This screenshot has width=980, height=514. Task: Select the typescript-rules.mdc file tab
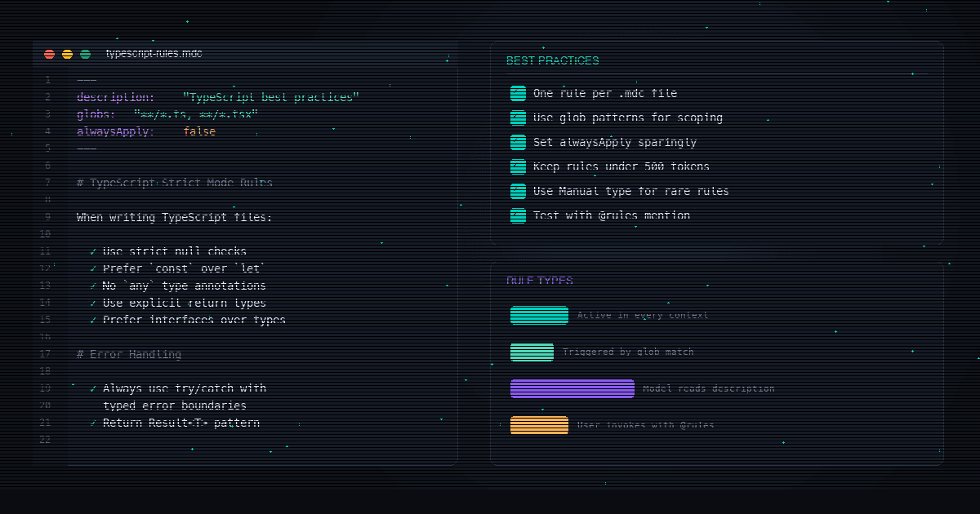tap(154, 54)
